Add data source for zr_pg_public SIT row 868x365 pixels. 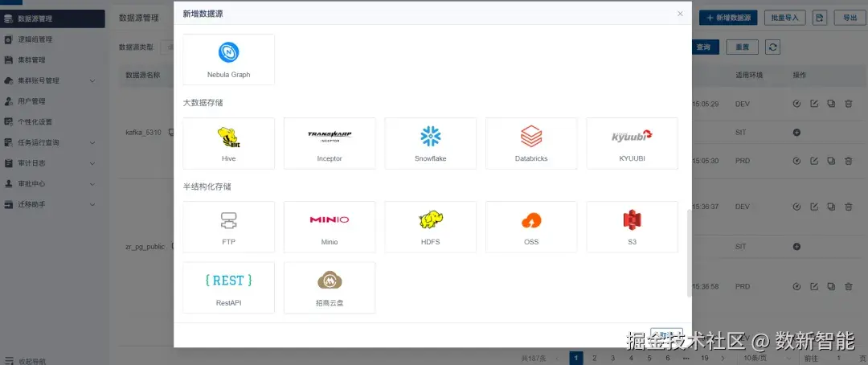[796, 247]
